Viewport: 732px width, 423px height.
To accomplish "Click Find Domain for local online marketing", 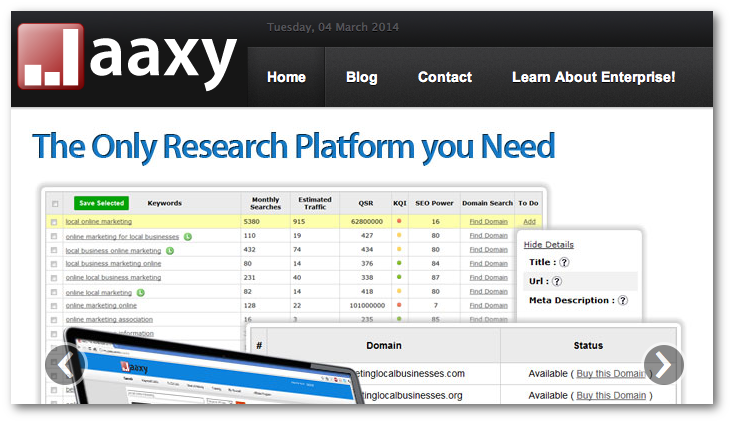I will coord(488,222).
